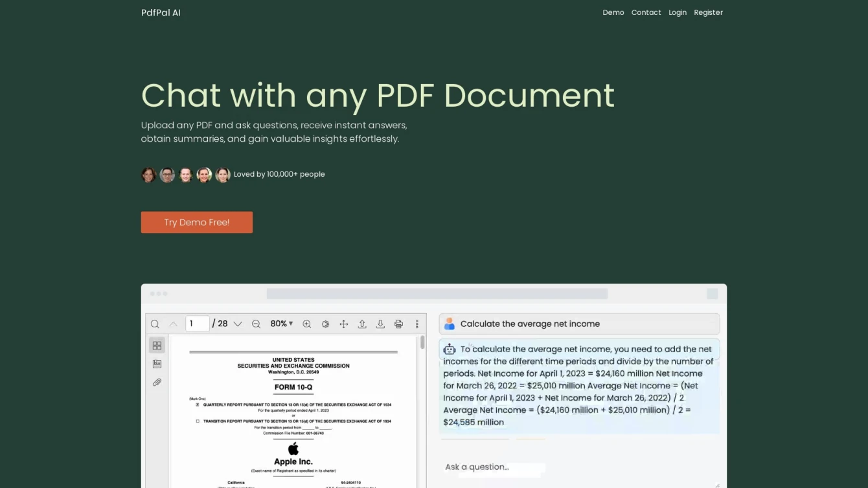Image resolution: width=868 pixels, height=488 pixels.
Task: Open the Demo page from the navigation
Action: [x=613, y=12]
